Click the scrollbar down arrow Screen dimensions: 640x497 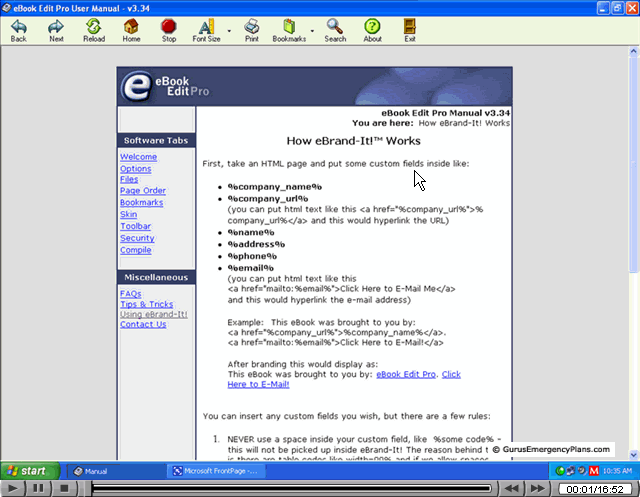[633, 454]
